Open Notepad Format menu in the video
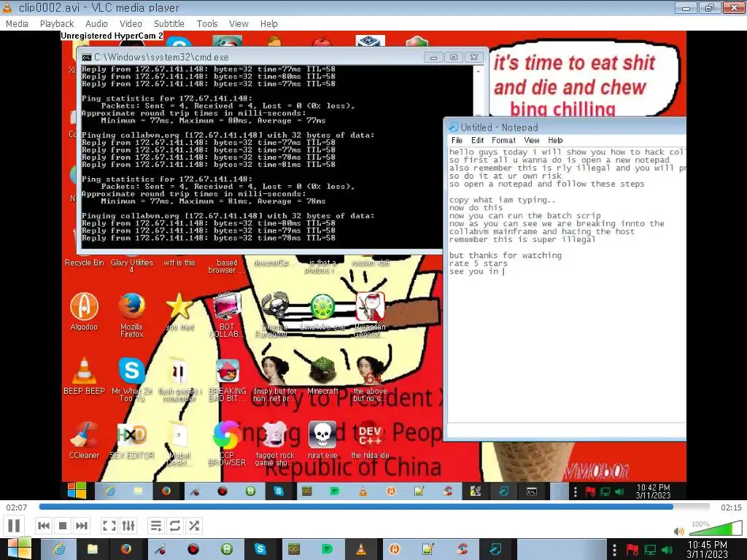This screenshot has height=560, width=747. [503, 140]
